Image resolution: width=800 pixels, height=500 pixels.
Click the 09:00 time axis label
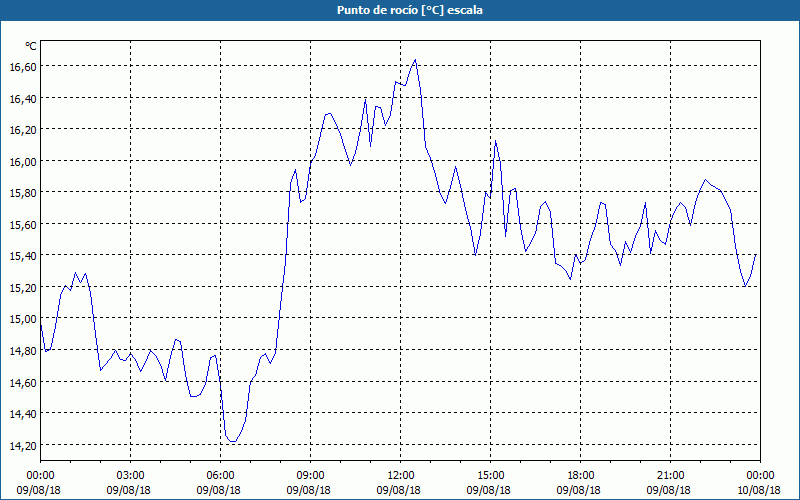310,476
